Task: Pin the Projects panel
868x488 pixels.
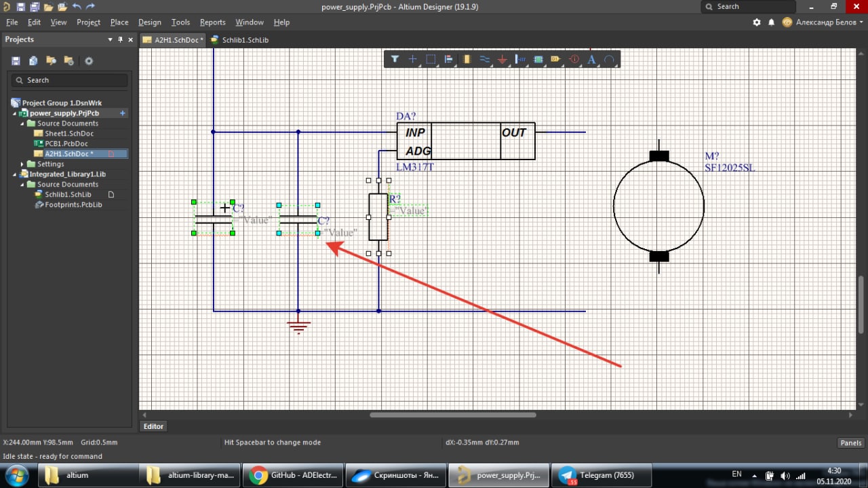Action: (x=121, y=39)
